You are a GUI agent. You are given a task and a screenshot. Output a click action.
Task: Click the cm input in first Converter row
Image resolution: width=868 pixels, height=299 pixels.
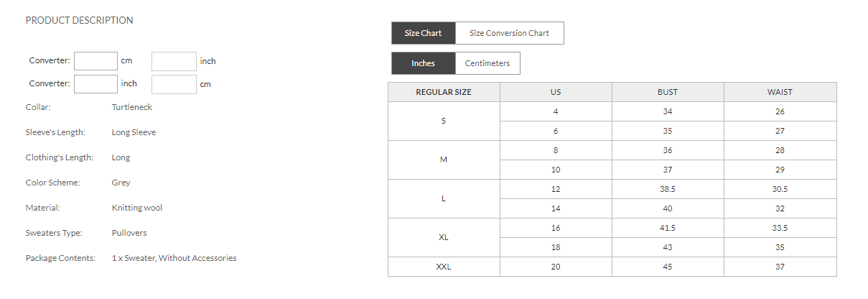click(95, 61)
